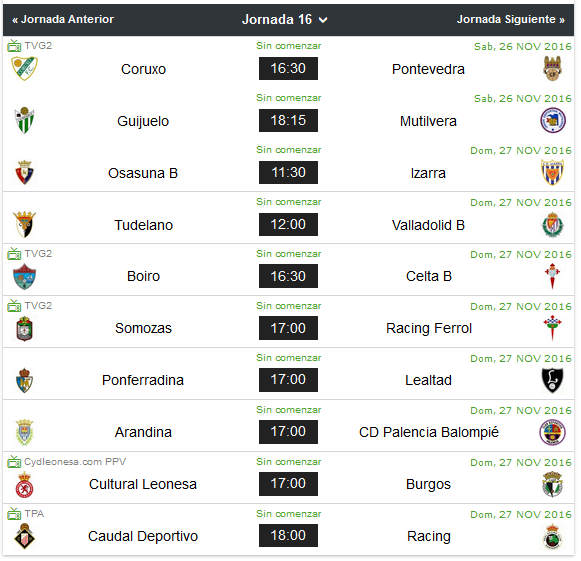Select the Caudal Deportivo diamond badge
This screenshot has width=581, height=561.
[24, 536]
